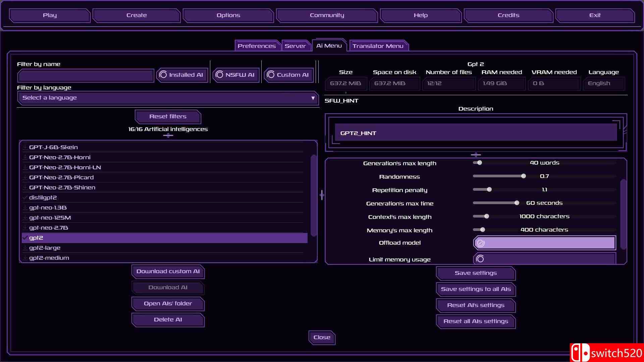Image resolution: width=644 pixels, height=362 pixels.
Task: Click the Filter by name input field
Action: 86,75
